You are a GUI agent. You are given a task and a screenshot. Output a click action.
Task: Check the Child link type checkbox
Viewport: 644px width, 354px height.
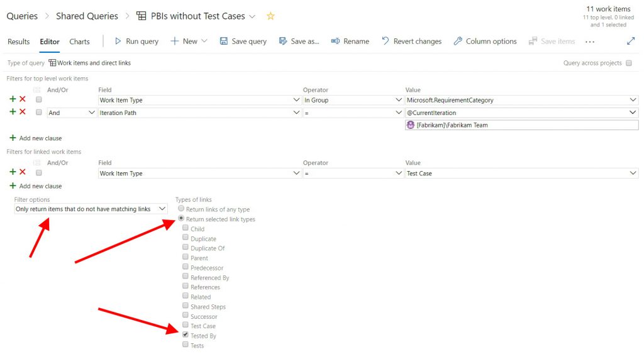(x=186, y=228)
